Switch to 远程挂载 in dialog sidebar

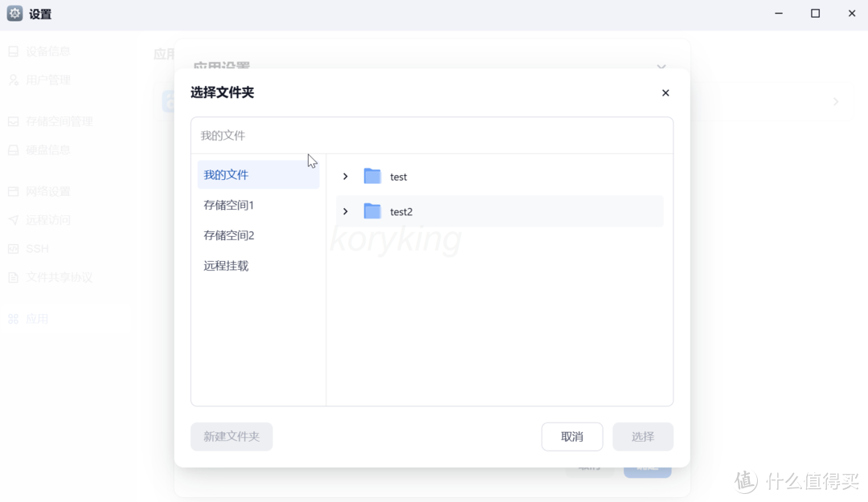(x=226, y=265)
